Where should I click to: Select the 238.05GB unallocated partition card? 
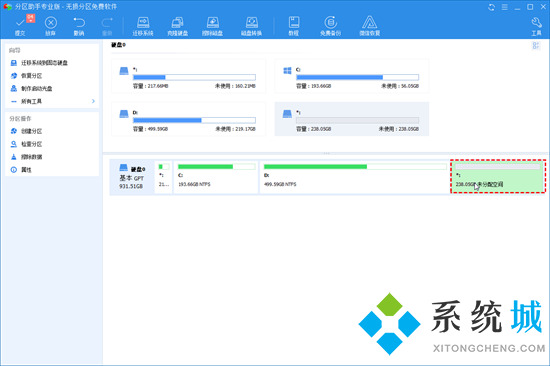351,119
